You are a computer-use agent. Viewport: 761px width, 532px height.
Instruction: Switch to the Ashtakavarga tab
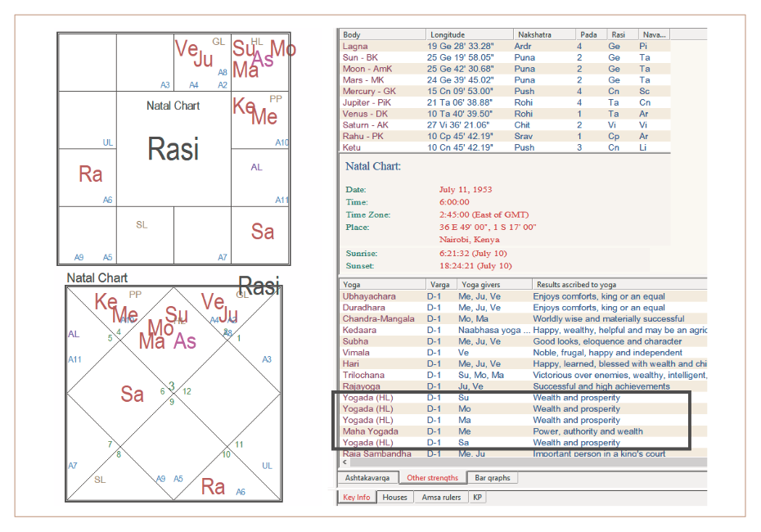click(368, 478)
